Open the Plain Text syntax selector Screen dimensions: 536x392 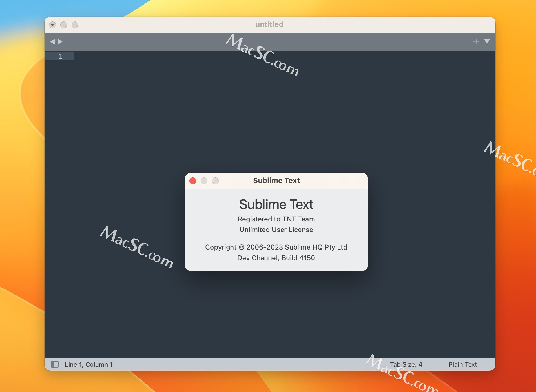coord(463,364)
